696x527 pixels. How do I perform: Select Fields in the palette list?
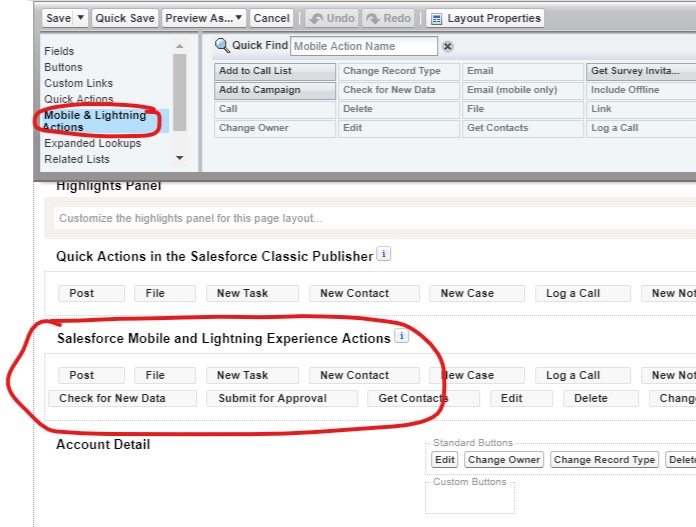(x=59, y=51)
